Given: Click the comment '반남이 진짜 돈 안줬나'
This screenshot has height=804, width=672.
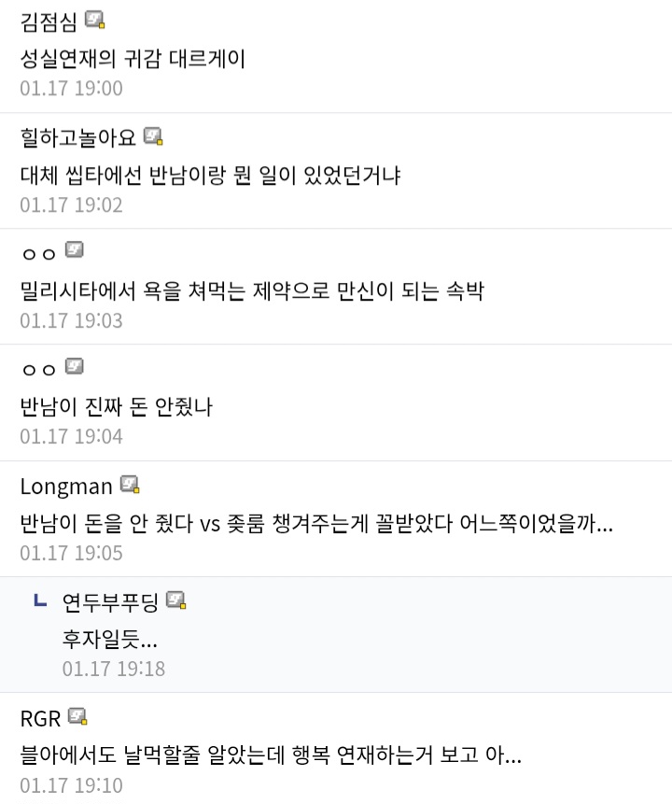Looking at the screenshot, I should [116, 407].
